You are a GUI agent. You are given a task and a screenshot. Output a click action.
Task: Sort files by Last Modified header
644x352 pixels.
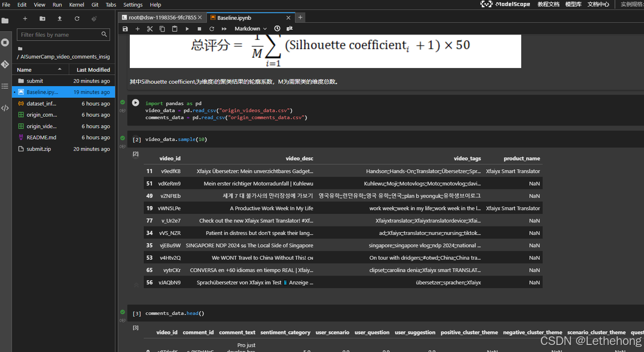click(92, 69)
